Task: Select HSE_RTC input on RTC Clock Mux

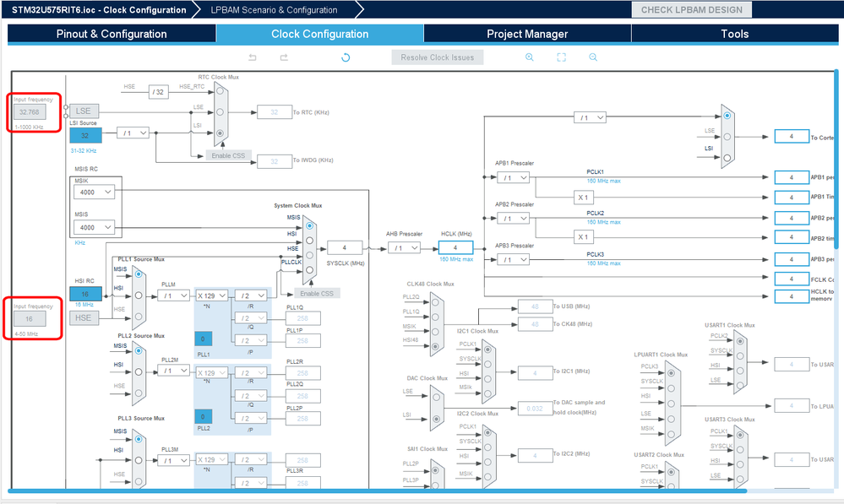Action: 221,91
